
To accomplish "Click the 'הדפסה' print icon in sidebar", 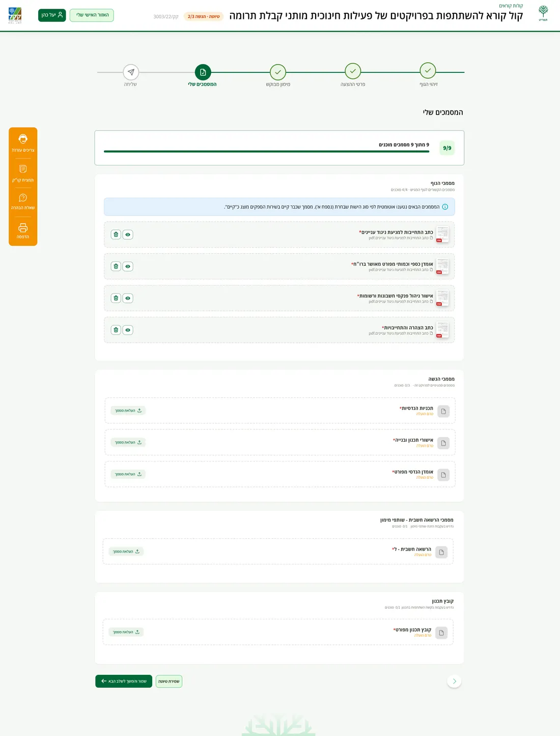I will pyautogui.click(x=23, y=228).
